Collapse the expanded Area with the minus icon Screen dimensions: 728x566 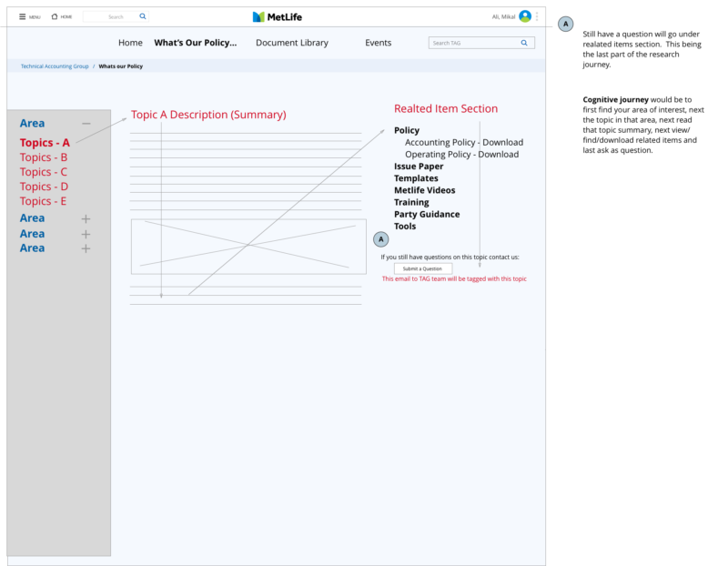(86, 124)
